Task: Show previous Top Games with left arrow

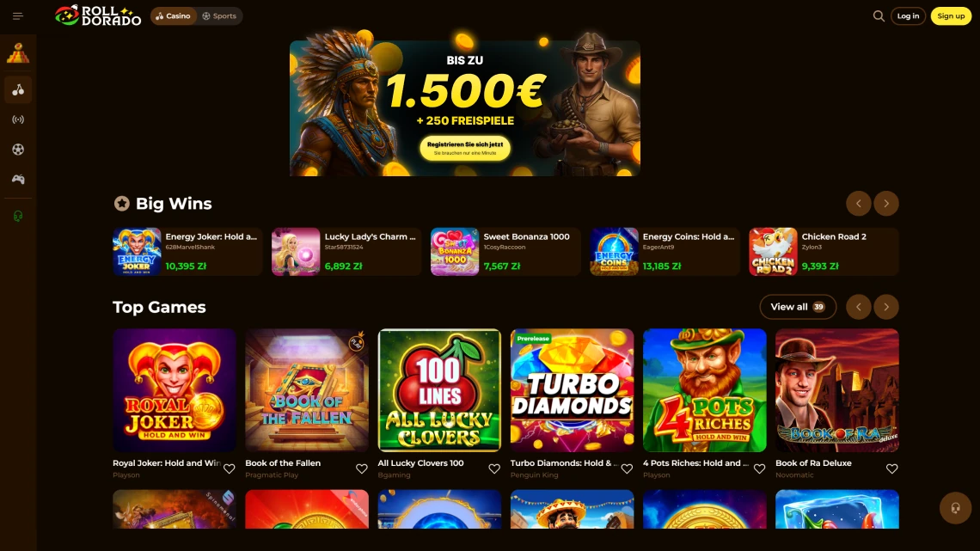Action: [858, 307]
